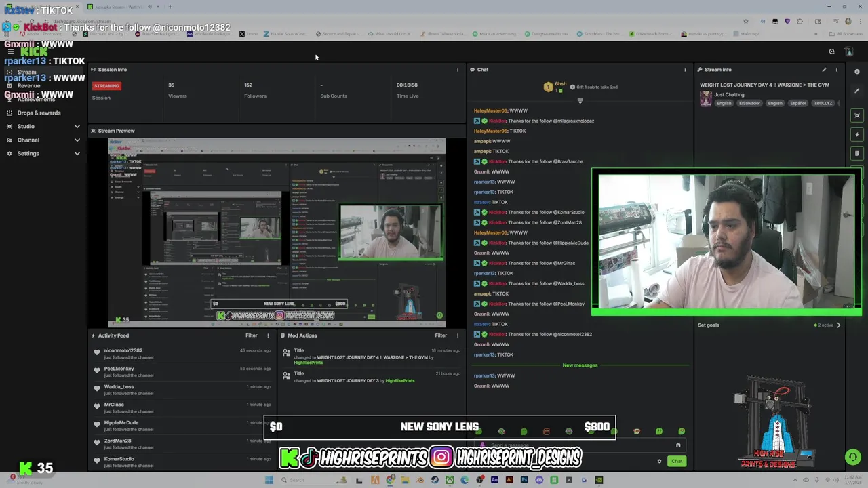Screen dimensions: 868x488
Task: Click the info icon in right rail
Action: coord(857,72)
